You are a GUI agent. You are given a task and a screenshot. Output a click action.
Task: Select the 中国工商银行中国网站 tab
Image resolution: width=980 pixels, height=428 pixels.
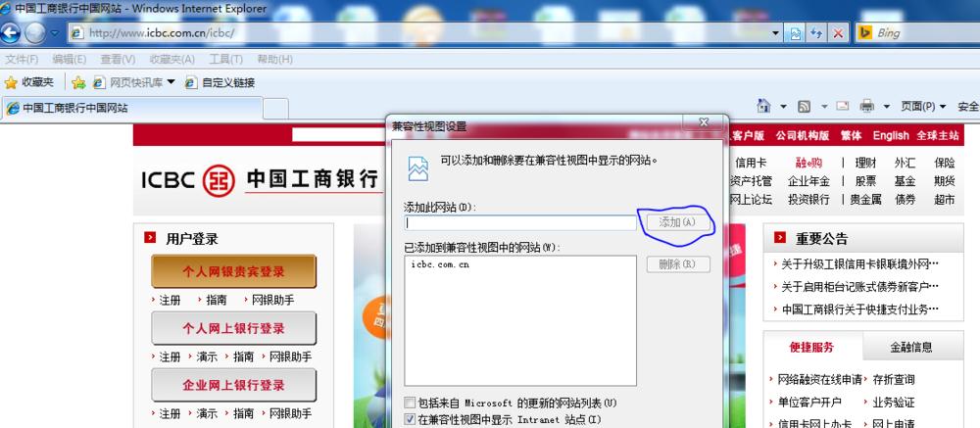(131, 108)
